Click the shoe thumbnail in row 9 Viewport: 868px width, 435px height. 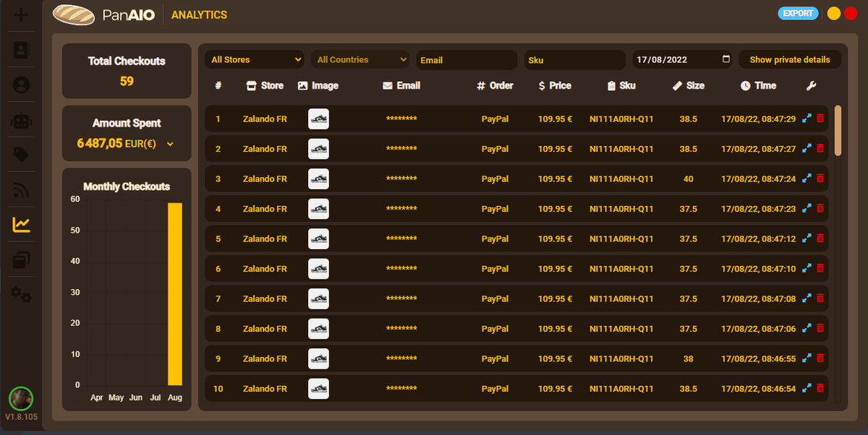318,358
